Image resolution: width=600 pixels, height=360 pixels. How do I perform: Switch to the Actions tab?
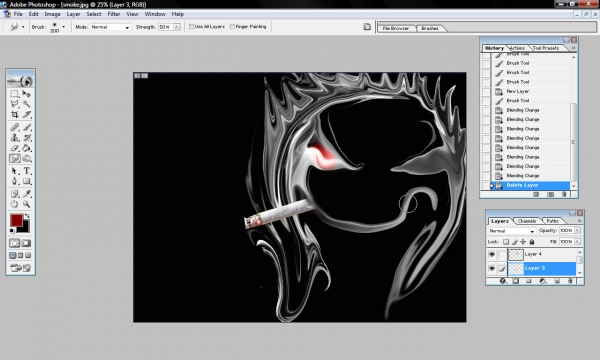(517, 48)
